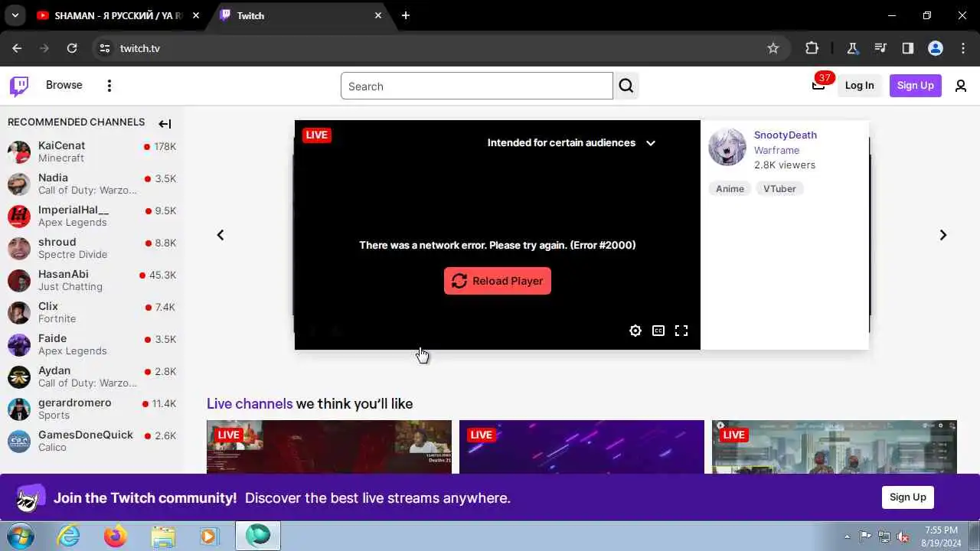Open the Warframe category link

[776, 151]
